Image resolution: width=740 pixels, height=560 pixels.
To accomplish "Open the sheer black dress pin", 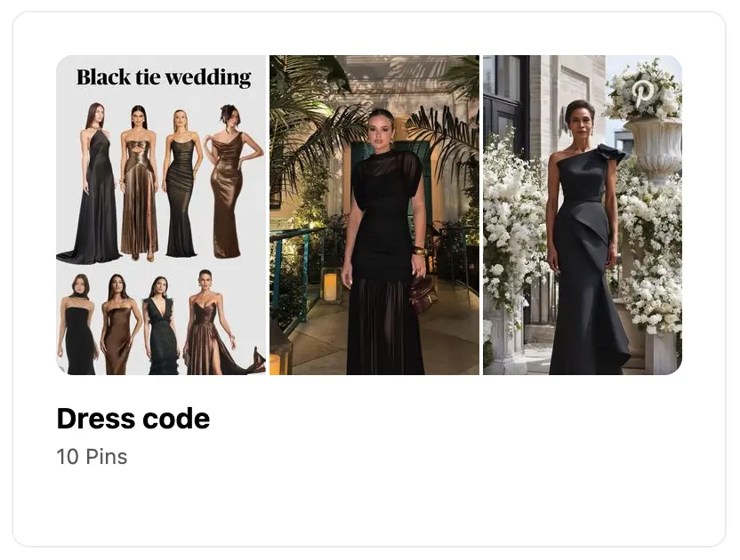I will point(374,215).
